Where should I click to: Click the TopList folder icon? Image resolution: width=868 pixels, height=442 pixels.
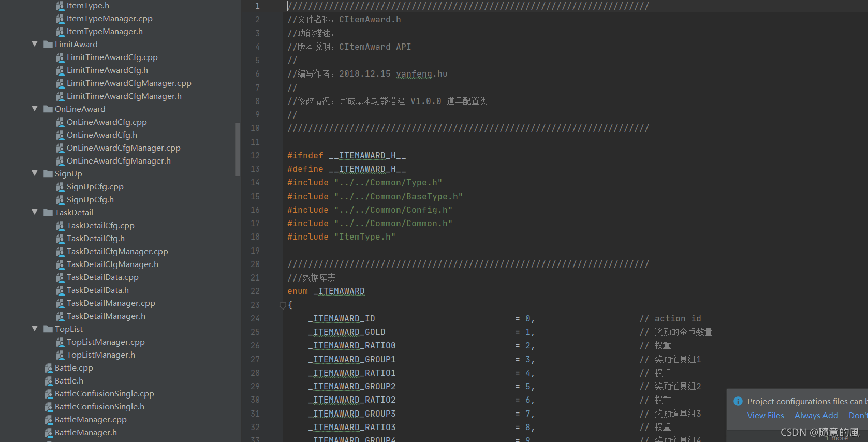[x=48, y=329]
